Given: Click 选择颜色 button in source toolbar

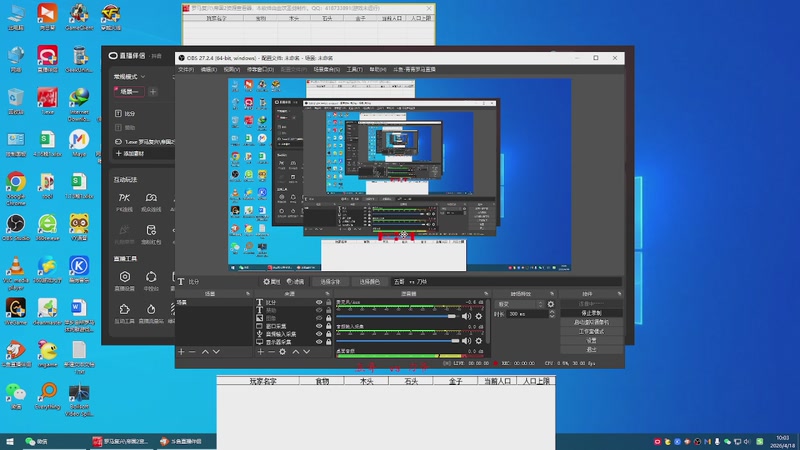Looking at the screenshot, I should (370, 282).
